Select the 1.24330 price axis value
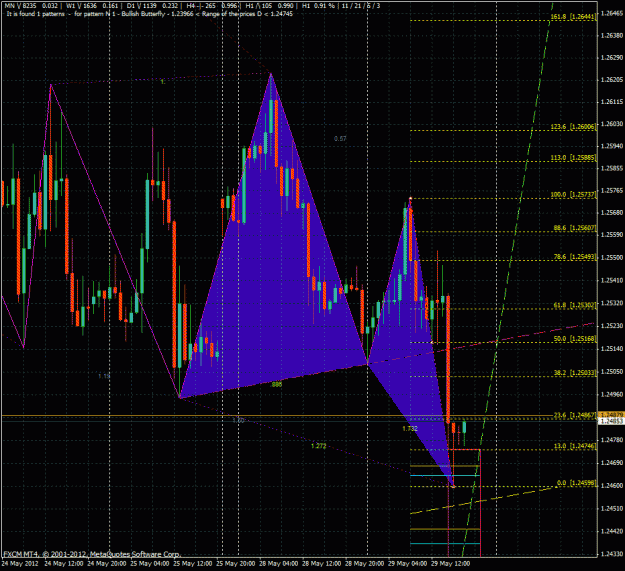This screenshot has width=625, height=571. [611, 554]
